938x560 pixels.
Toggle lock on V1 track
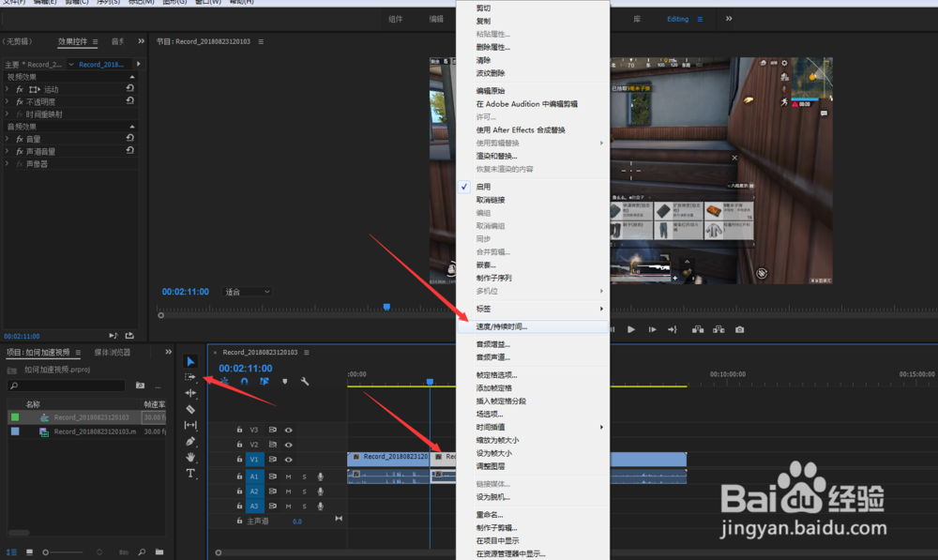click(x=239, y=459)
